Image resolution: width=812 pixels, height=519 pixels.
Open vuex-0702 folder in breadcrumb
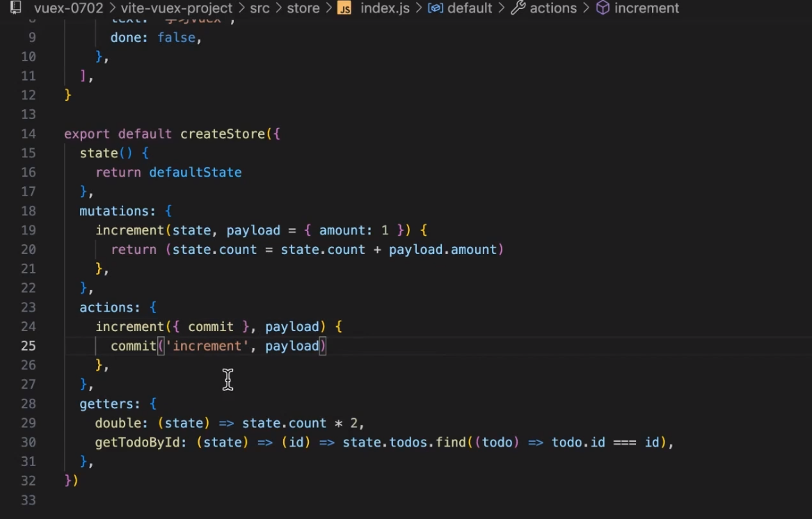point(68,8)
